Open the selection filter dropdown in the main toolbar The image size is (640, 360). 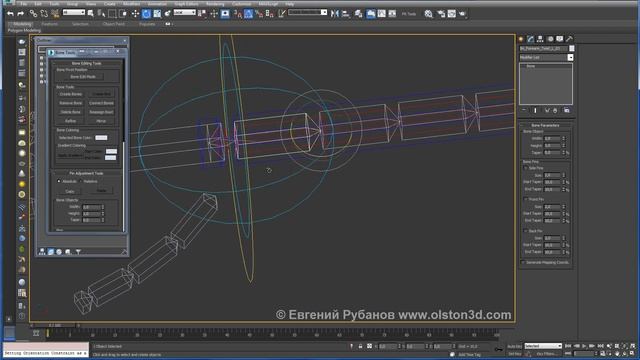point(74,13)
